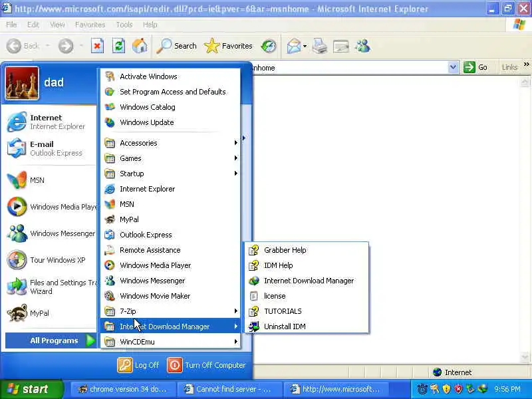Open Back history dropdown arrow

(x=47, y=46)
